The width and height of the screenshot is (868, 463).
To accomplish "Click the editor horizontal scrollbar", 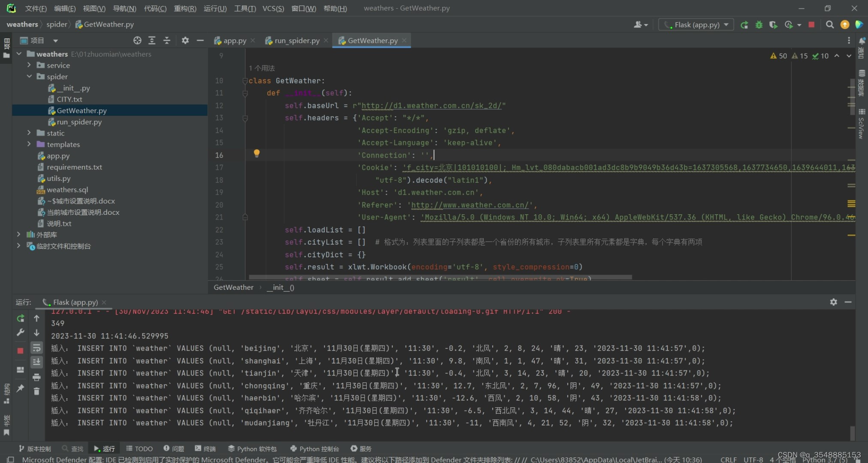I will click(440, 277).
